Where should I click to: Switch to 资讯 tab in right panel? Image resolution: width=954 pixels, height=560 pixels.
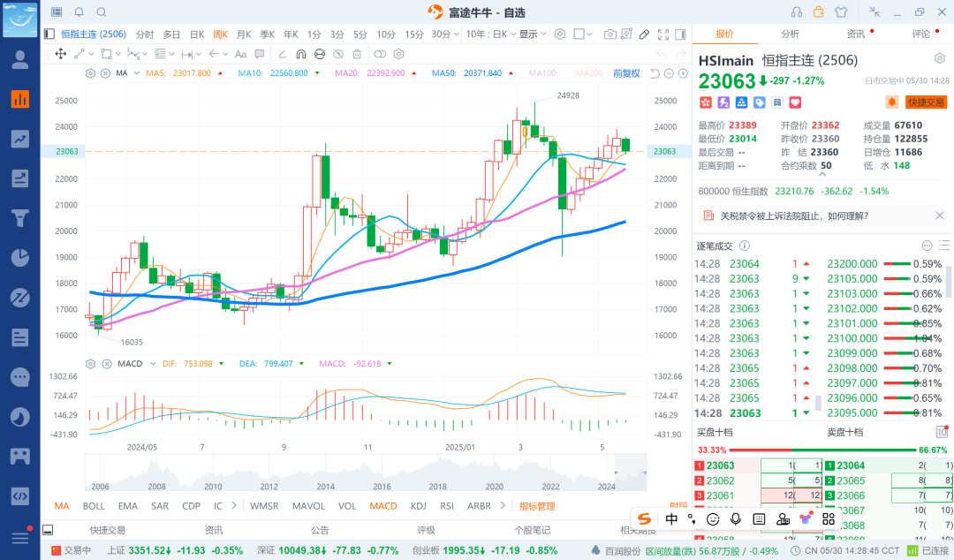coord(855,34)
